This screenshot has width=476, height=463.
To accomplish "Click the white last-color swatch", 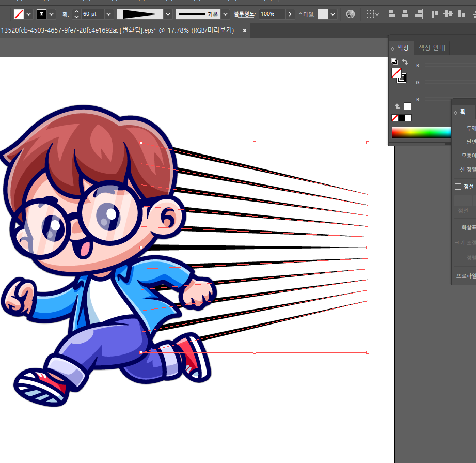I will coord(407,106).
